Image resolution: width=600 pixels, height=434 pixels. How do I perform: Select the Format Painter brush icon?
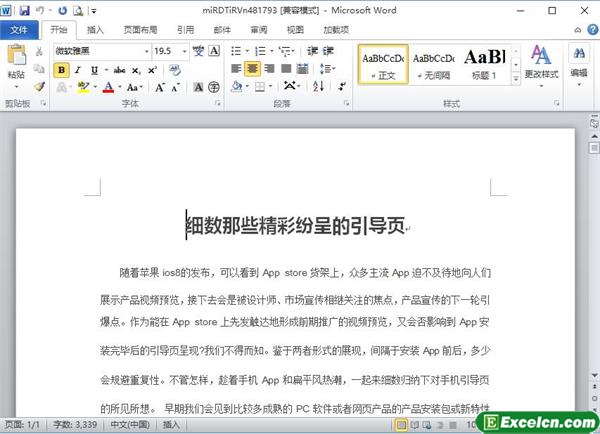click(x=39, y=87)
